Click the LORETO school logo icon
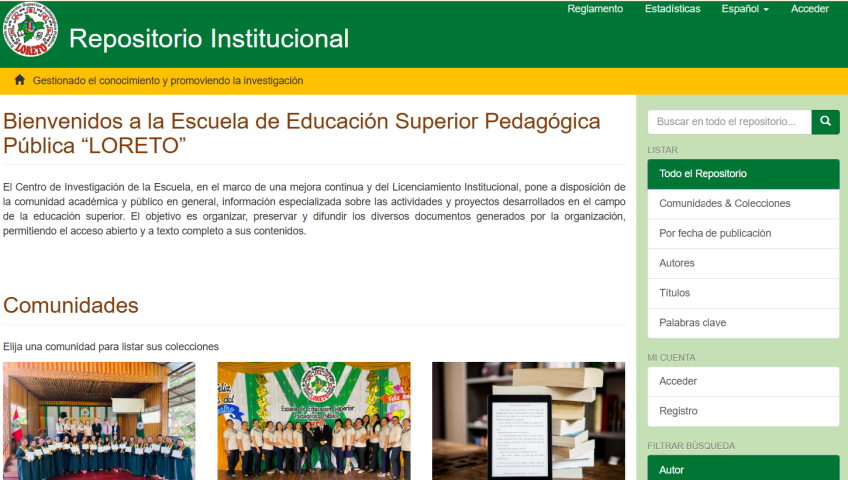Viewport: 848px width, 480px height. pos(30,31)
